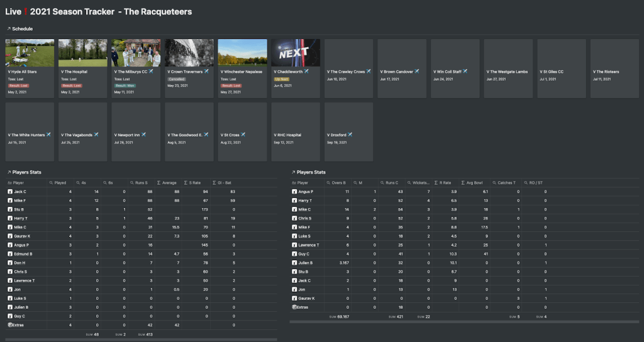Image resolution: width=644 pixels, height=342 pixels.
Task: Open the Schedule linked database title
Action: click(x=23, y=29)
